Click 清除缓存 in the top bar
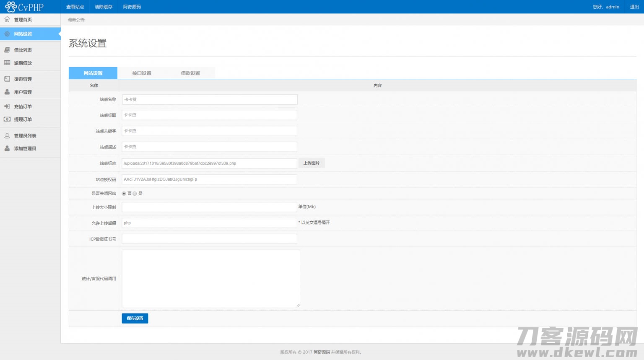 coord(104,7)
